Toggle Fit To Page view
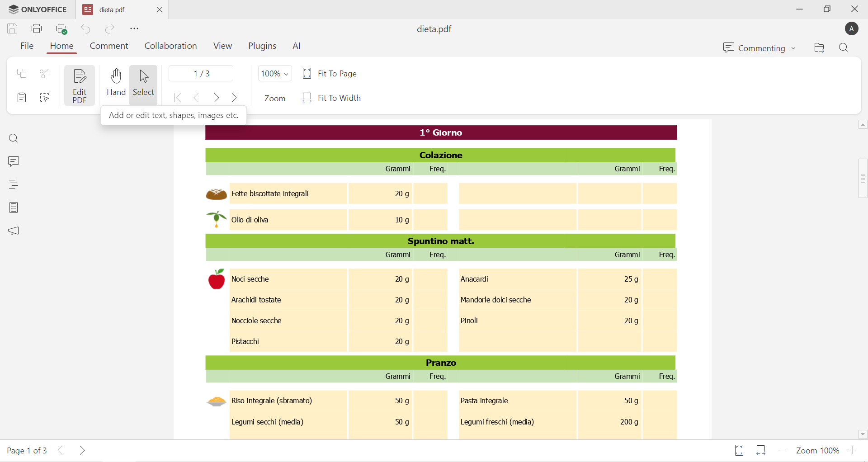The height and width of the screenshot is (462, 868). 330,74
